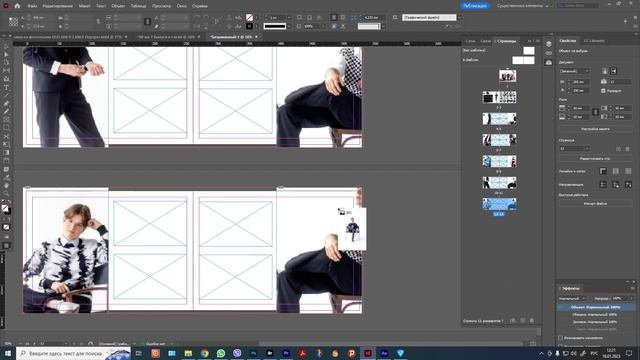640x360 pixels.
Task: Select the Type (T) tool
Action: pos(6,87)
